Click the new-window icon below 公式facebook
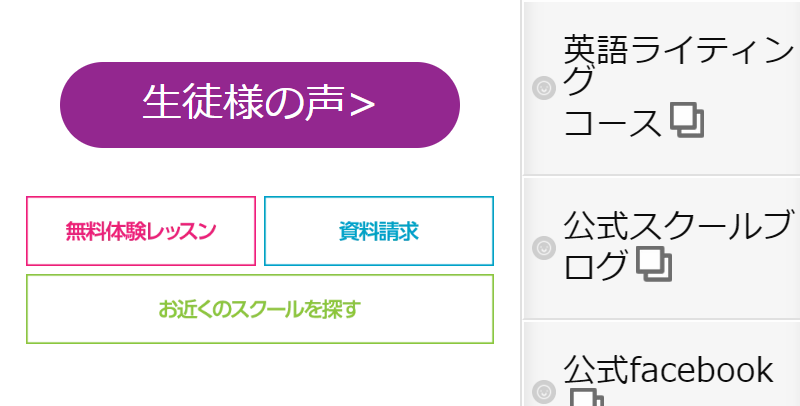800x406 pixels. pos(586,398)
